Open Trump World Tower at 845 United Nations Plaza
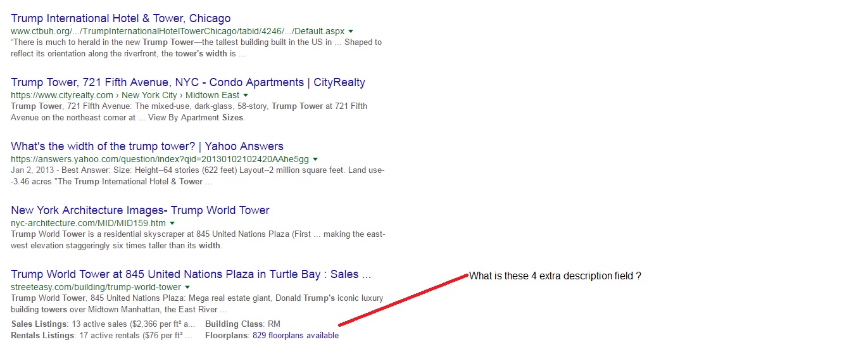 [191, 274]
